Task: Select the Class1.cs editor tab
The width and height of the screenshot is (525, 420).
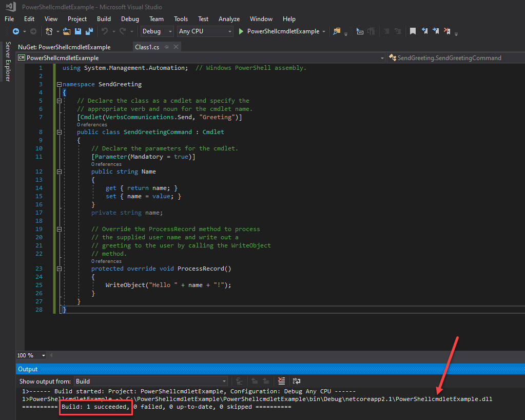Action: (x=147, y=47)
